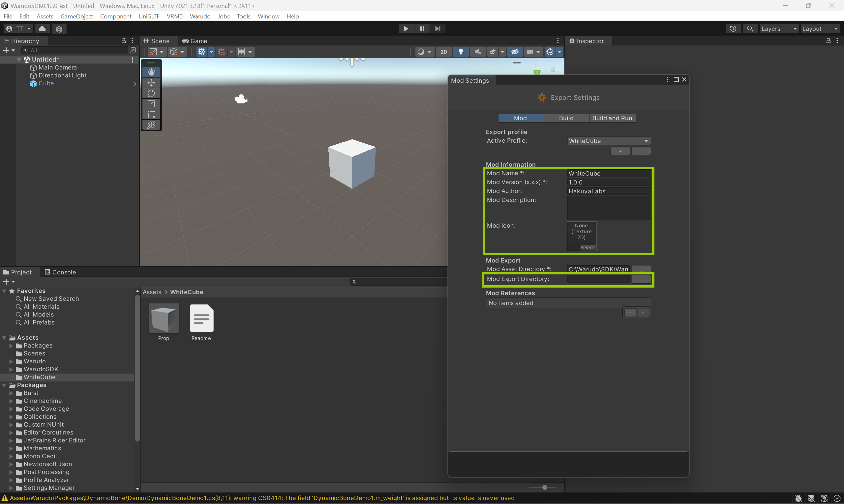Viewport: 844px width, 504px height.
Task: Adjust the Project icon size slider
Action: point(545,487)
